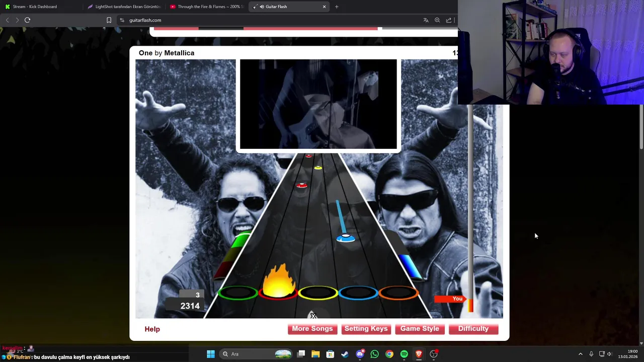This screenshot has width=644, height=362.
Task: Switch to Through the Fire & Flames tab
Action: click(x=206, y=7)
